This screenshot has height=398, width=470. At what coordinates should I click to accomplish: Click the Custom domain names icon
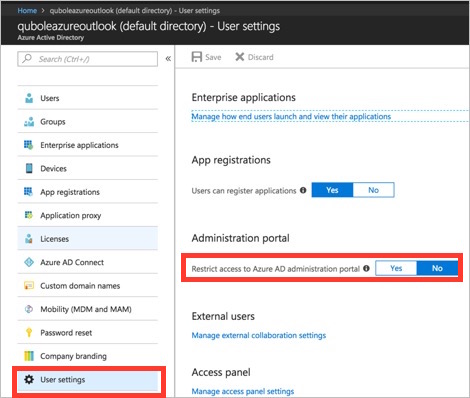coord(29,286)
